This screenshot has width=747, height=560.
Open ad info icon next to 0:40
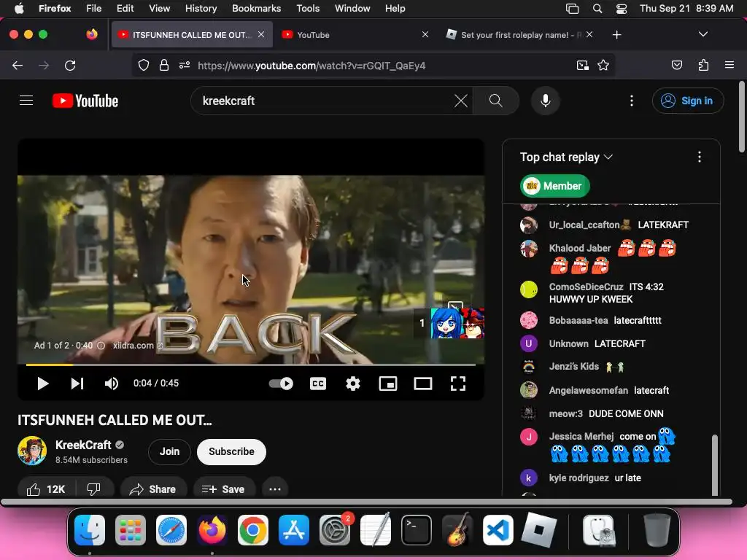click(101, 346)
